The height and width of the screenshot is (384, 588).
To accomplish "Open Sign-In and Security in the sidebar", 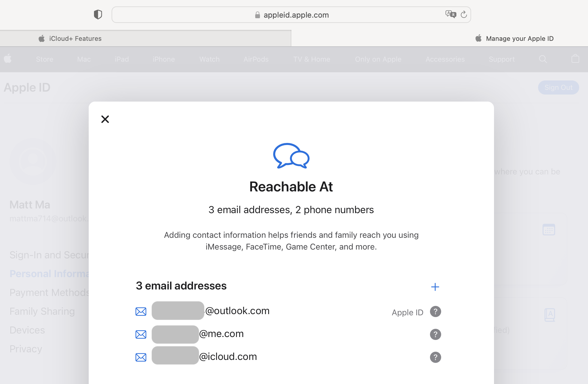I will click(49, 255).
